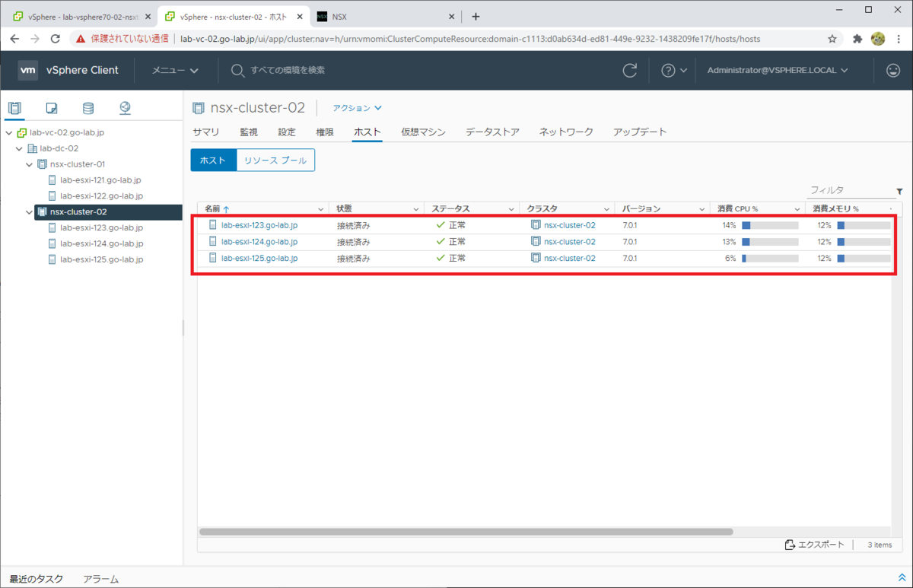Open host link lab-esxi-124.go-lab.jp in table

pyautogui.click(x=259, y=242)
